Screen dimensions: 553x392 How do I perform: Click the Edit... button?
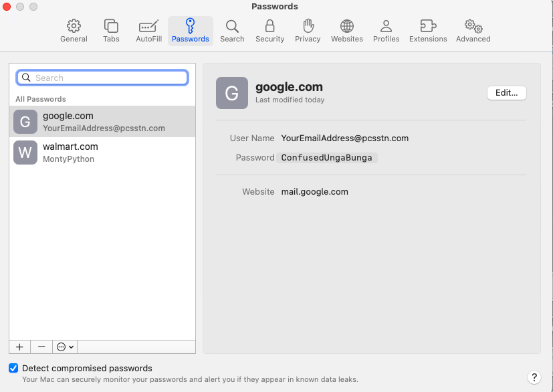pos(506,93)
